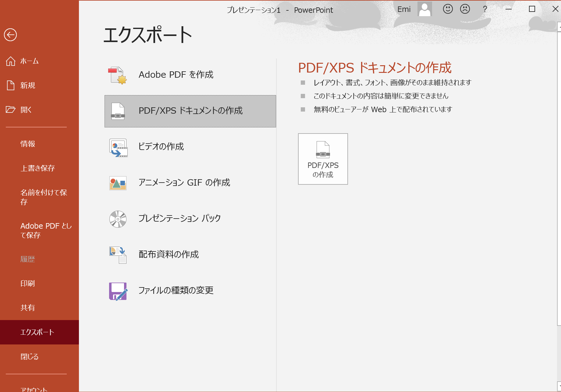Open the 情報 info page

click(x=27, y=144)
